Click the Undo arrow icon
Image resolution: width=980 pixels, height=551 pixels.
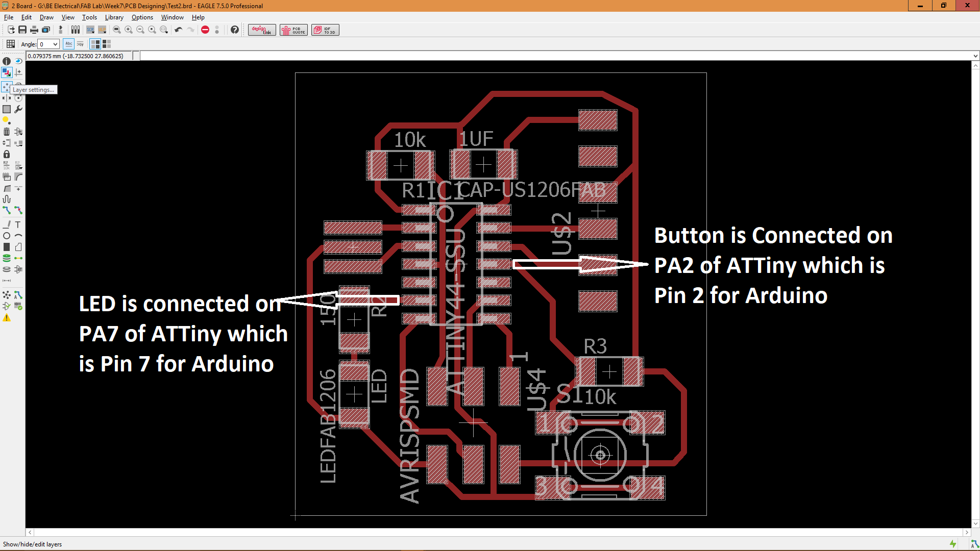(x=178, y=30)
